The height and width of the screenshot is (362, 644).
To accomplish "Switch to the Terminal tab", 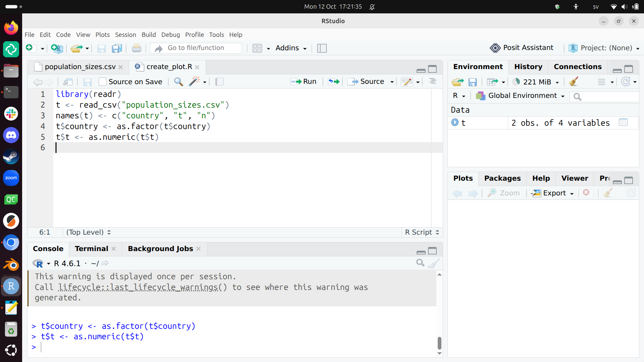I will (91, 249).
